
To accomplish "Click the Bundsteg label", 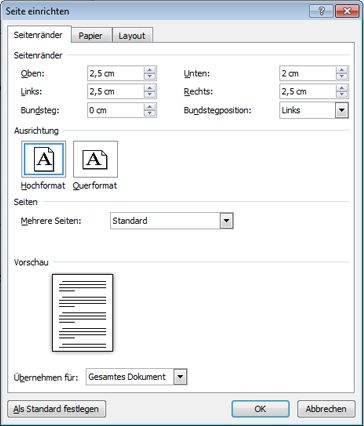I will tap(40, 110).
